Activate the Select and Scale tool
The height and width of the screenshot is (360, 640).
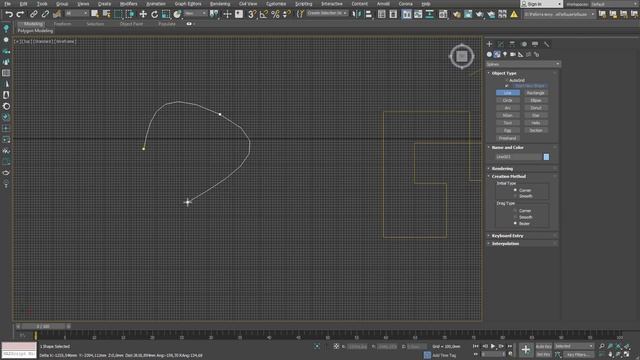(165, 14)
